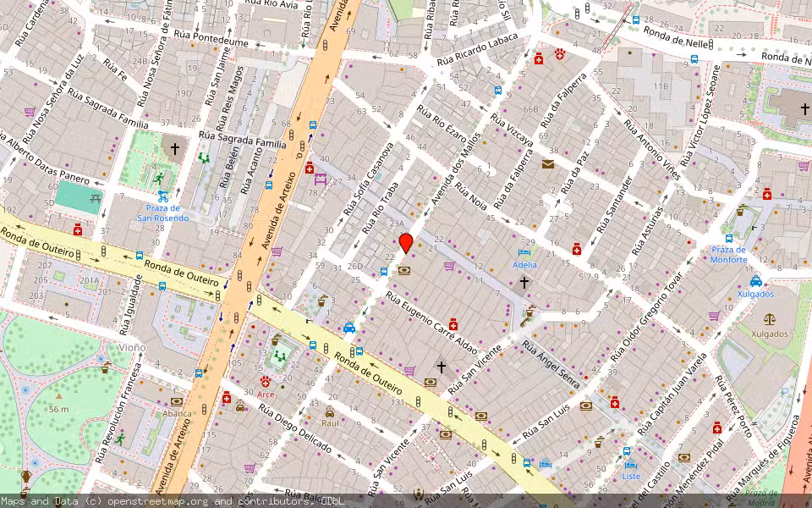812x508 pixels.
Task: Click the trophy monument icon in the park
Action: click(x=26, y=477)
